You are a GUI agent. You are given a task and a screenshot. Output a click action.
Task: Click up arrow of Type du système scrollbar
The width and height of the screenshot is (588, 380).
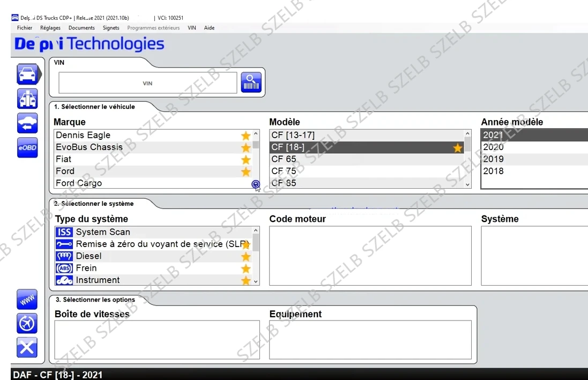pos(256,230)
